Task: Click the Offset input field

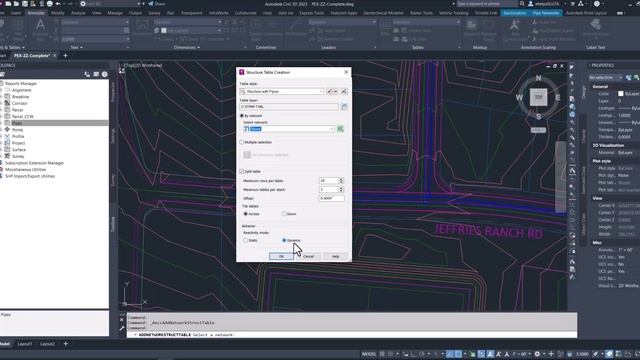Action: click(x=331, y=198)
